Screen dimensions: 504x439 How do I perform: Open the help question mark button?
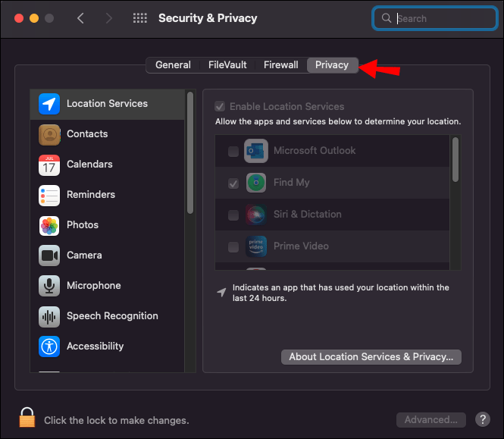click(x=483, y=419)
